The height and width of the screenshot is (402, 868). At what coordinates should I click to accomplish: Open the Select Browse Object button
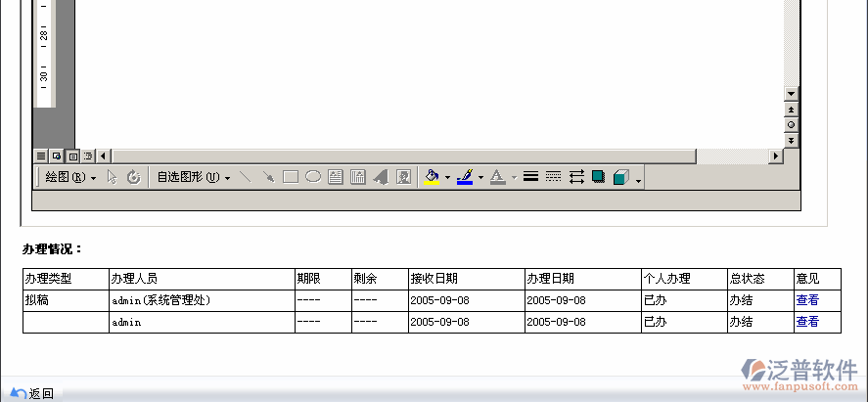click(791, 125)
